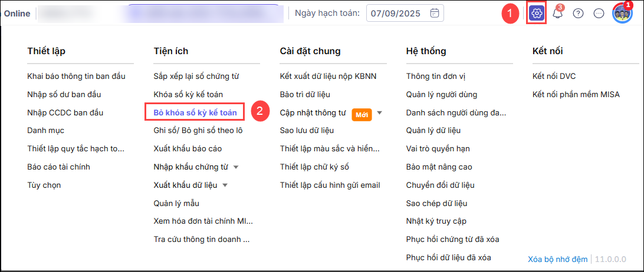Open the help question mark icon
This screenshot has height=272, width=644.
[579, 14]
